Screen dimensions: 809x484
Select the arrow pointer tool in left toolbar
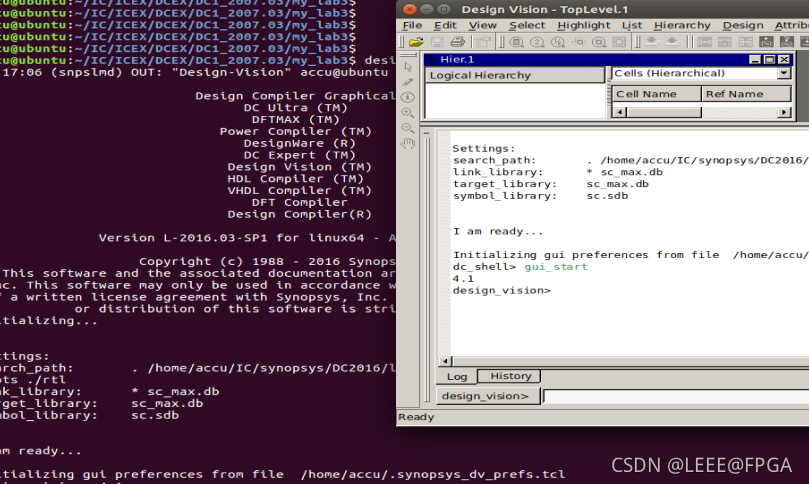tap(408, 67)
